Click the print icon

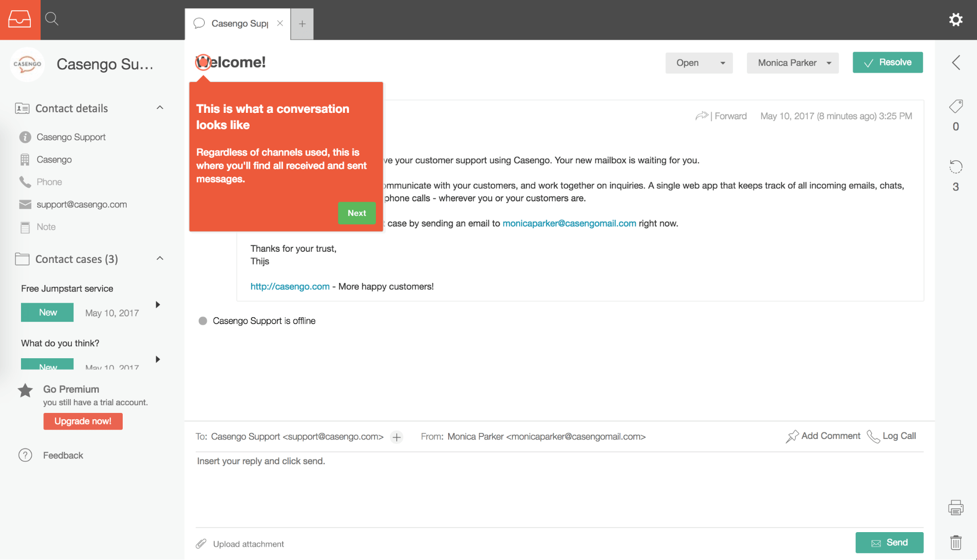click(x=955, y=507)
